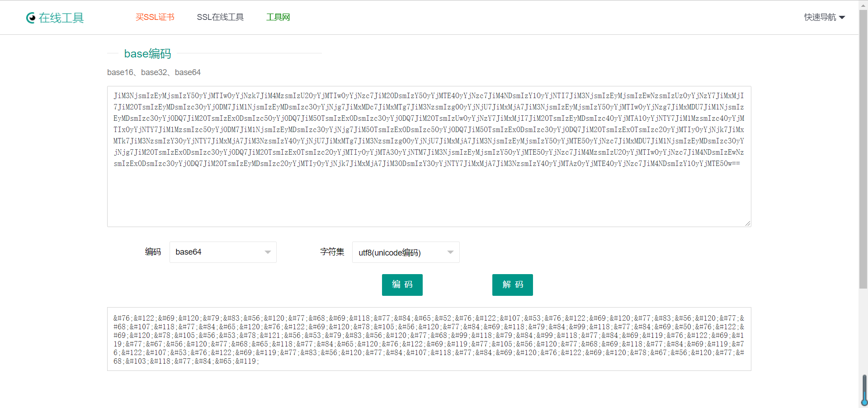Go to the 工具网 menu link
This screenshot has height=408, width=868.
(x=278, y=17)
